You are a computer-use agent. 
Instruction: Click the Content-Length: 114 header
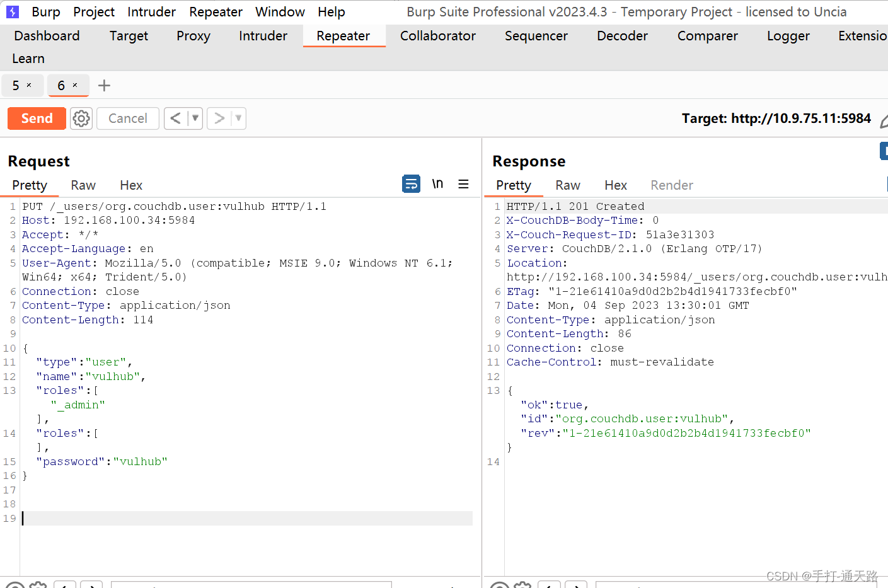coord(88,320)
